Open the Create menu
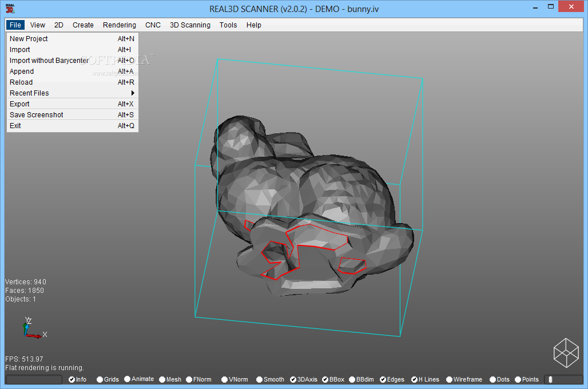The height and width of the screenshot is (389, 588). 83,25
